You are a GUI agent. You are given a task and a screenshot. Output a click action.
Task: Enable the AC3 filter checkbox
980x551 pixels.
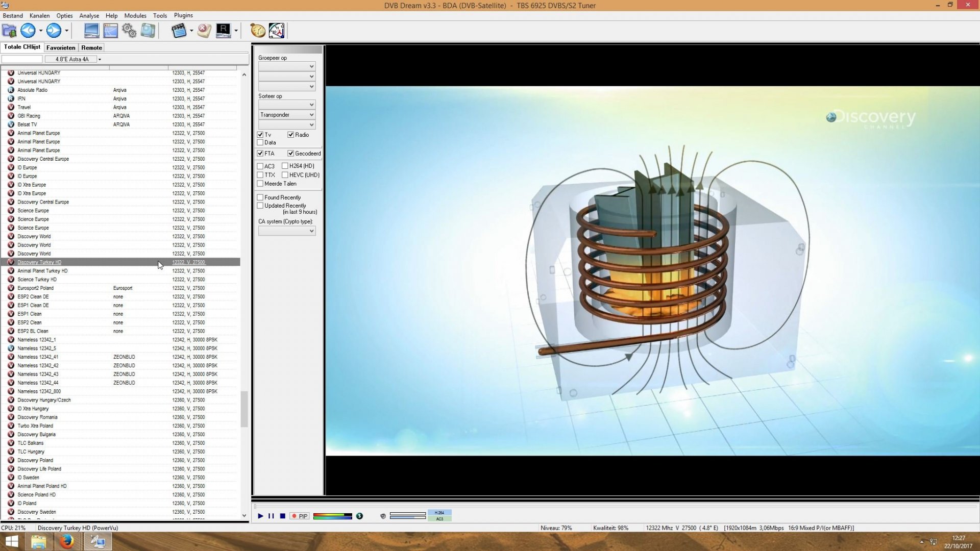[x=260, y=166]
